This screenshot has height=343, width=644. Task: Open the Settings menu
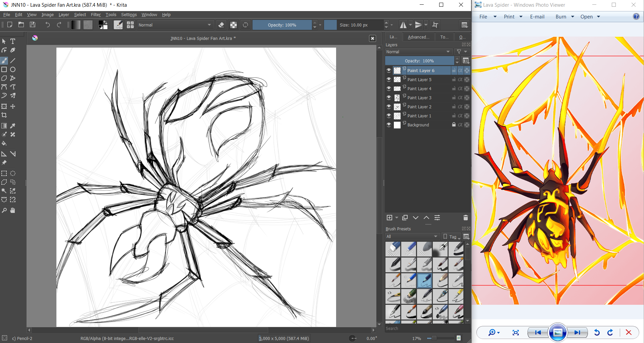[129, 15]
